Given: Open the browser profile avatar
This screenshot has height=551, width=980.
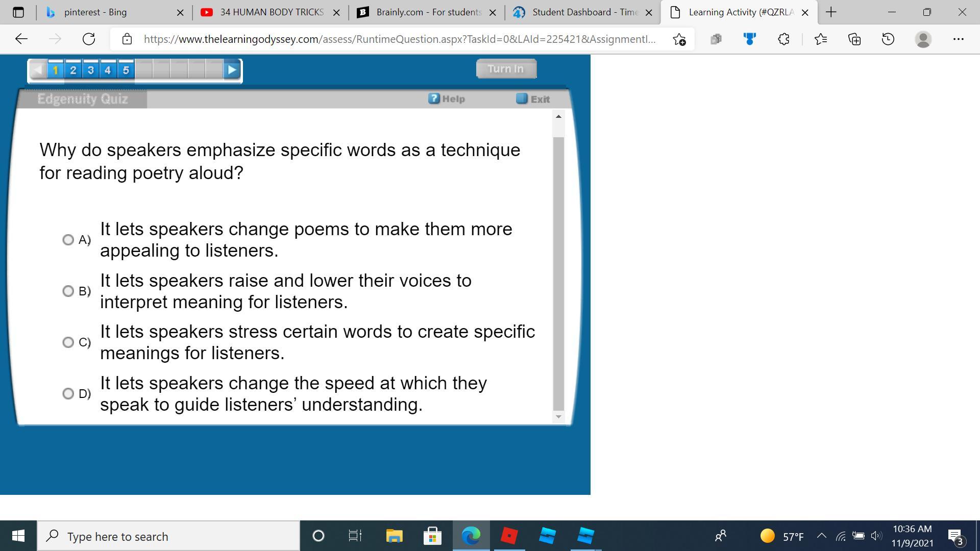Looking at the screenshot, I should click(923, 39).
